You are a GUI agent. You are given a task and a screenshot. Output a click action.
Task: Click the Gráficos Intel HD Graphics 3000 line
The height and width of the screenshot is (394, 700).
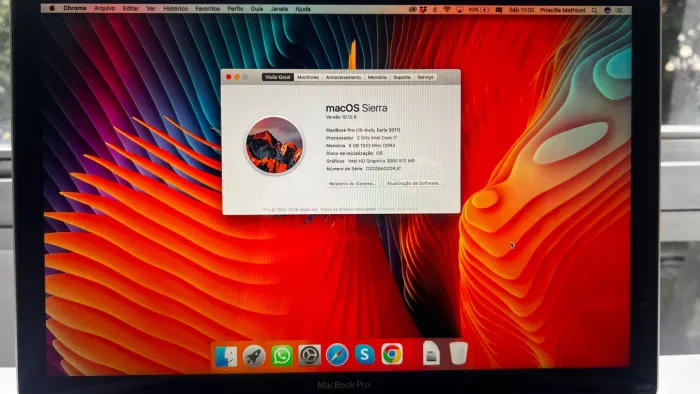coord(370,161)
